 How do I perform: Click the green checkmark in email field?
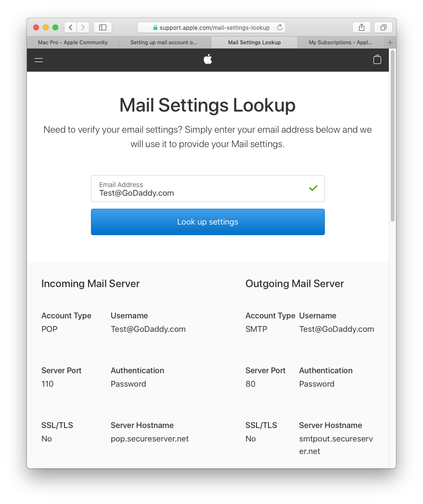pyautogui.click(x=313, y=188)
